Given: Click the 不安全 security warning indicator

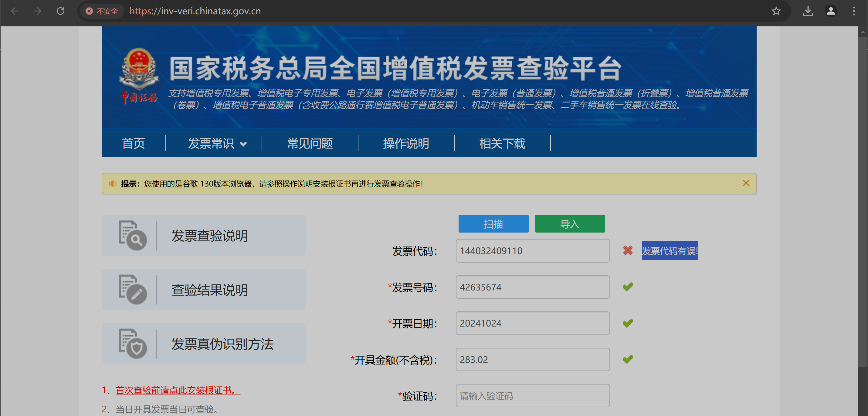Looking at the screenshot, I should pyautogui.click(x=102, y=11).
